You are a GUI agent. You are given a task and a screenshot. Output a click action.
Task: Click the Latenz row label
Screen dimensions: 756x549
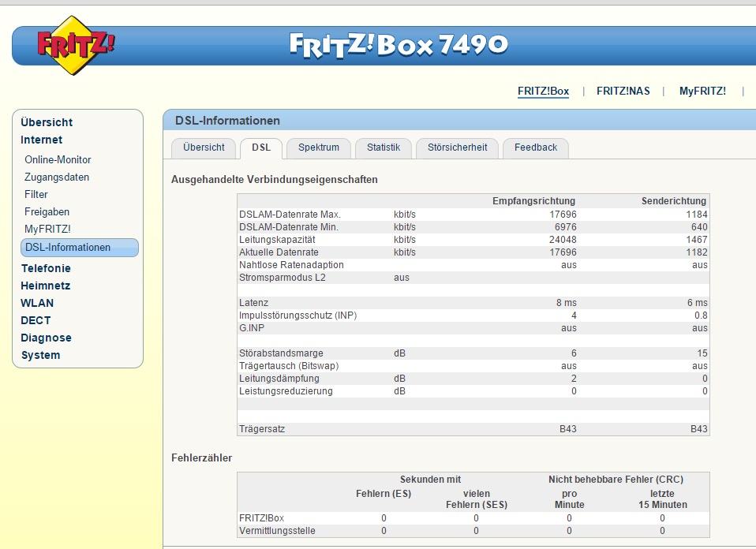pyautogui.click(x=253, y=303)
